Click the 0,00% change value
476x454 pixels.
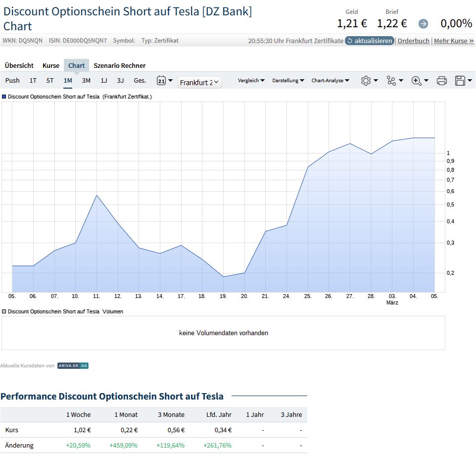(x=456, y=23)
